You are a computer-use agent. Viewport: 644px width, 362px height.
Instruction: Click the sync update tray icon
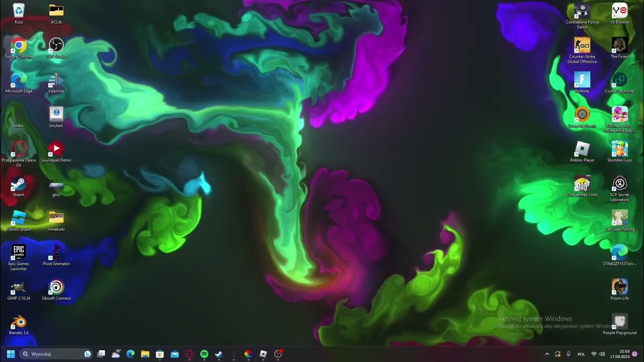[558, 354]
